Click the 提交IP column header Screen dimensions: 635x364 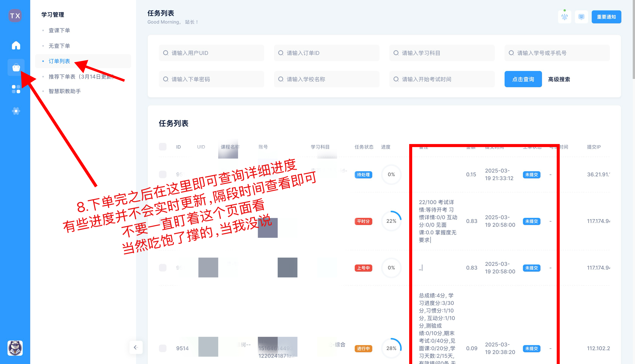point(594,147)
